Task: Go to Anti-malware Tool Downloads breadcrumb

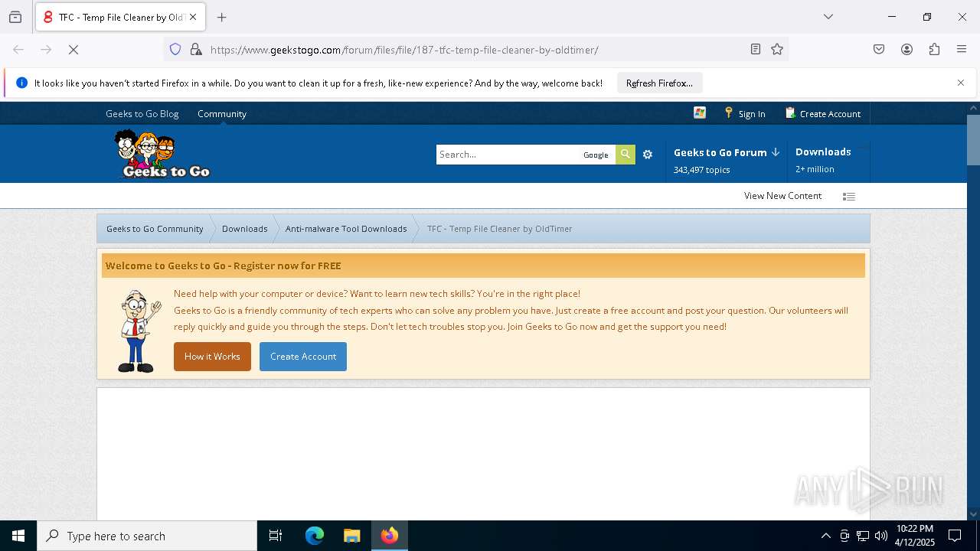Action: 346,229
